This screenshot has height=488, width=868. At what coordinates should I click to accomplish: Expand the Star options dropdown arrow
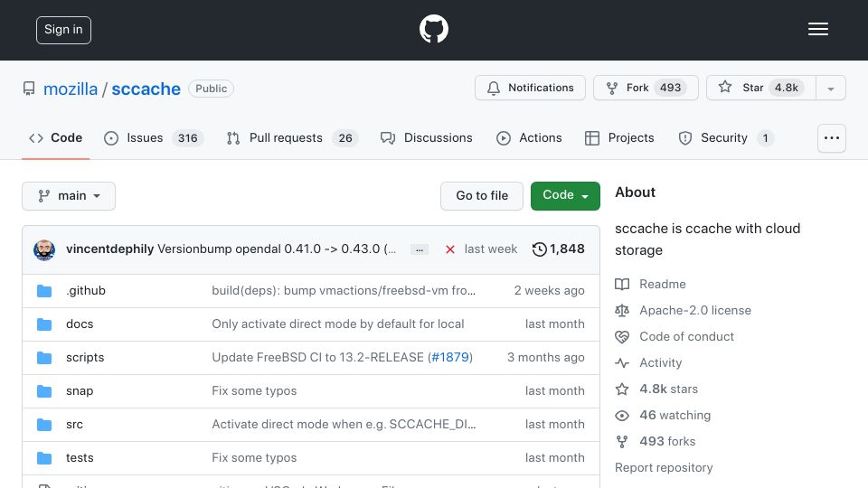click(830, 88)
